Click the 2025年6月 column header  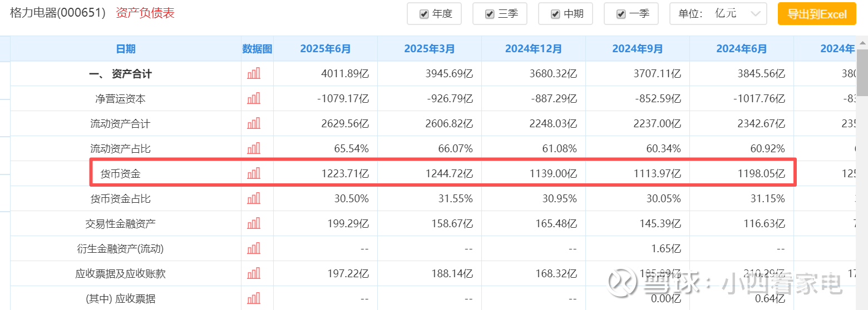(x=325, y=49)
